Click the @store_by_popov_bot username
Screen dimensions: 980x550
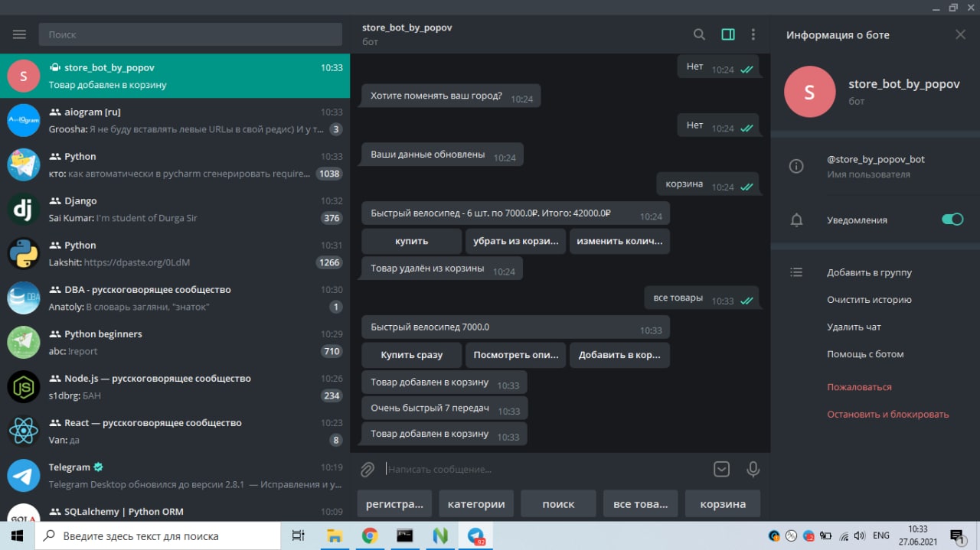(876, 159)
